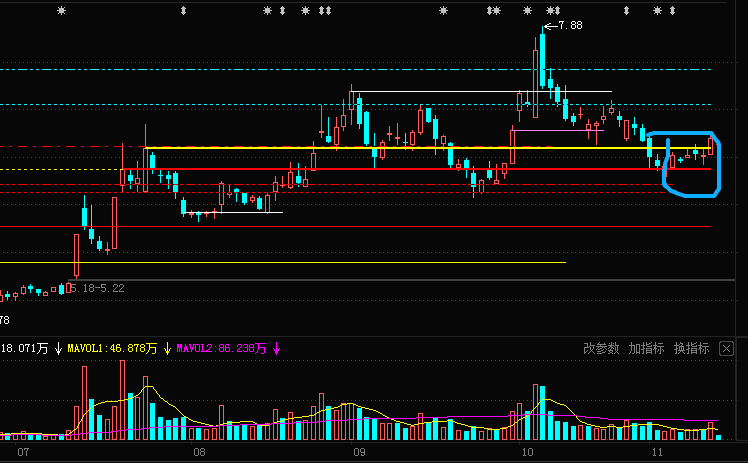Viewport: 748px width, 463px height.
Task: Select the thick yellow horizontal line crossing the chart
Action: click(x=428, y=148)
